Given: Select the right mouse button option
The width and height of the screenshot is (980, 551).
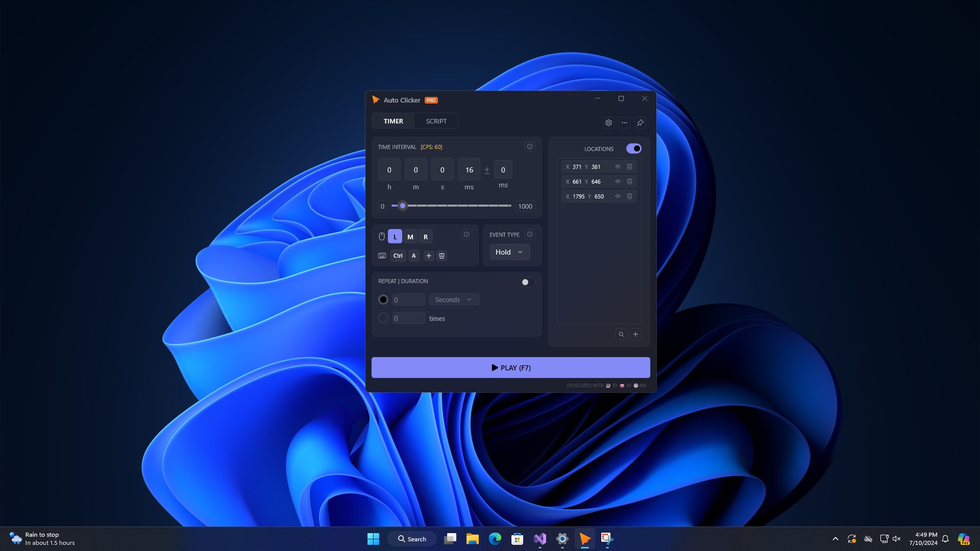Looking at the screenshot, I should pyautogui.click(x=426, y=236).
